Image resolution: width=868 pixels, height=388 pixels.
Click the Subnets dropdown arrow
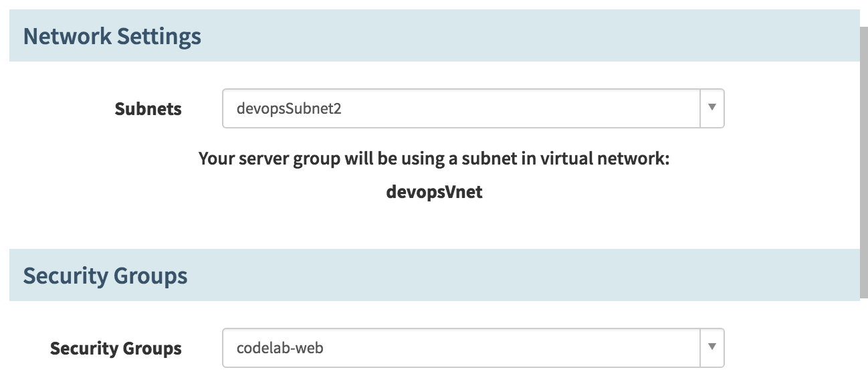click(x=712, y=108)
